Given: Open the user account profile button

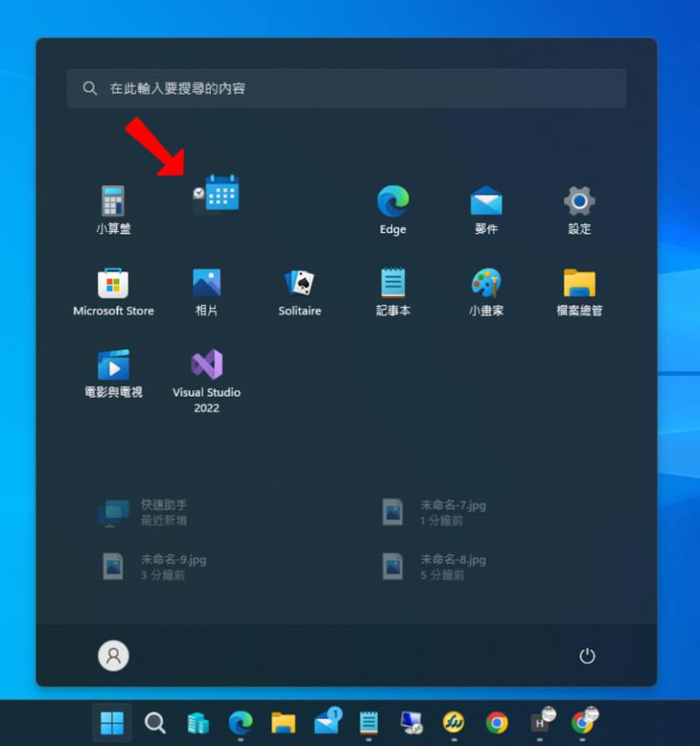Looking at the screenshot, I should tap(113, 656).
